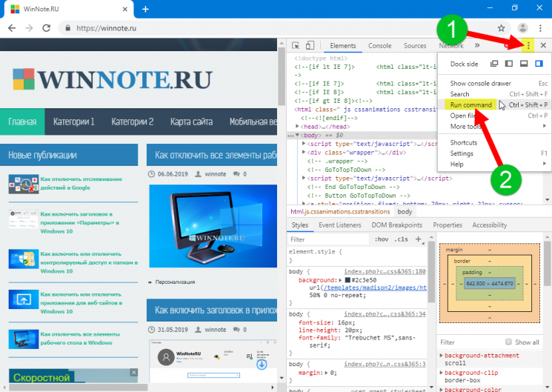This screenshot has height=392, width=552.
Task: Expand the head element node
Action: tap(297, 127)
